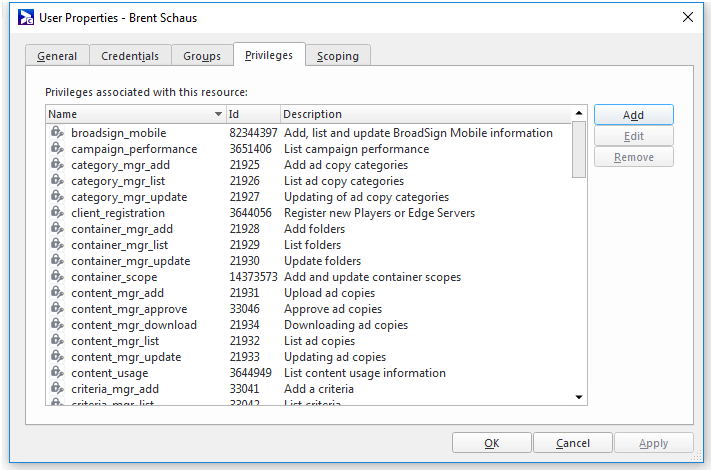The image size is (713, 472).
Task: Sort by the Name column header
Action: pyautogui.click(x=135, y=114)
